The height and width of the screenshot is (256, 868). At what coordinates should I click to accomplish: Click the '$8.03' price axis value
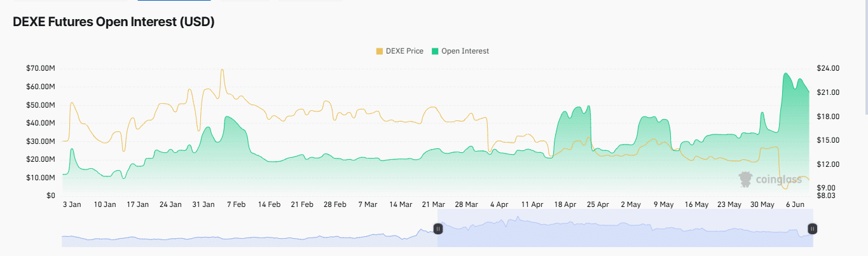(x=827, y=196)
